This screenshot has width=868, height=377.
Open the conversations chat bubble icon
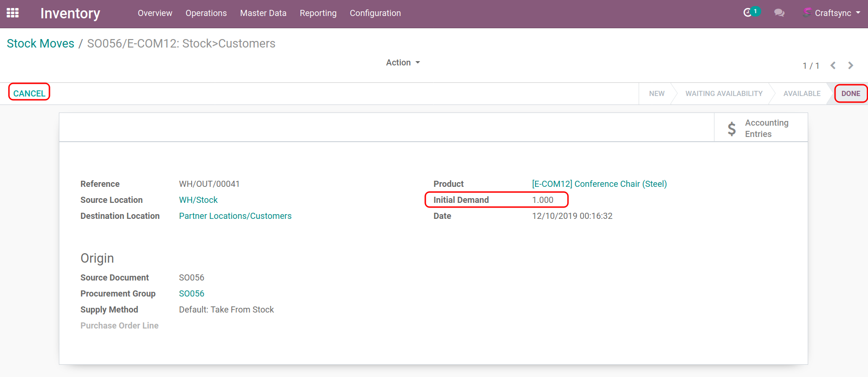(779, 13)
